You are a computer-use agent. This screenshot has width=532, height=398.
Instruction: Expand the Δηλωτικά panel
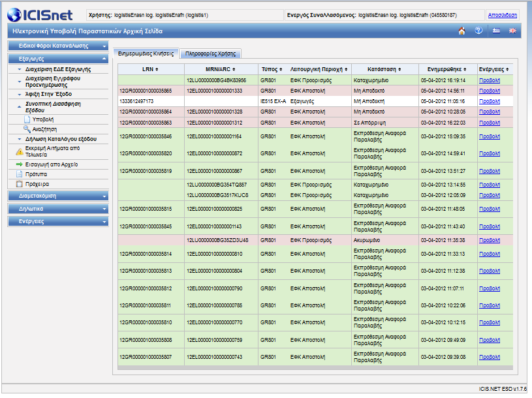tap(58, 209)
